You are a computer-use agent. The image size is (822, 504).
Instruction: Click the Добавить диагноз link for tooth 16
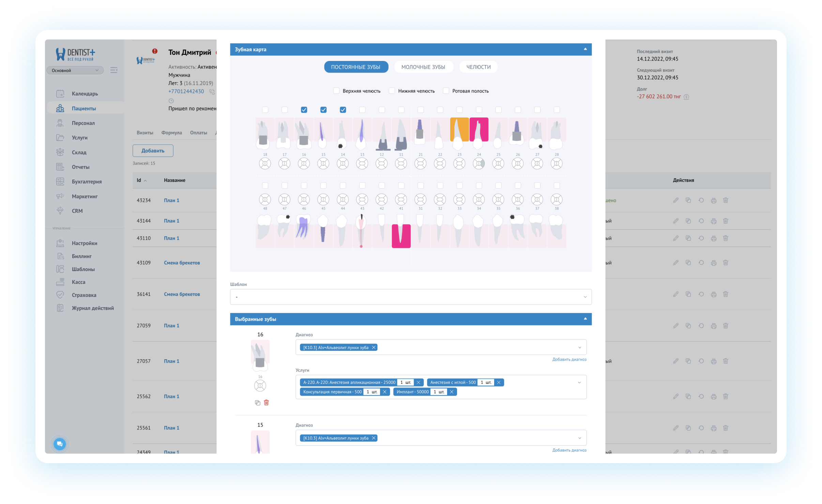tap(569, 360)
